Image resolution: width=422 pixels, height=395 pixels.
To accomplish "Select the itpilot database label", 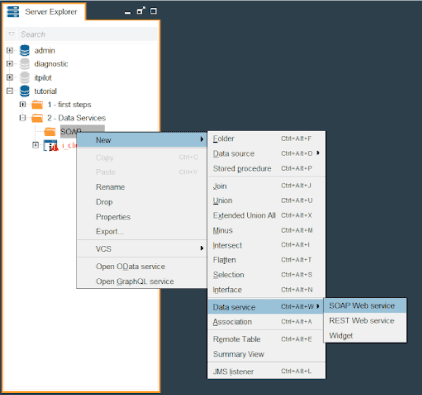I will (43, 78).
